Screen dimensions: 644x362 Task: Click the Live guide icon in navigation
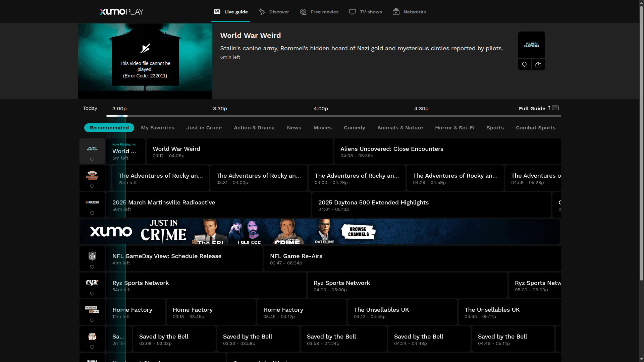pos(217,12)
